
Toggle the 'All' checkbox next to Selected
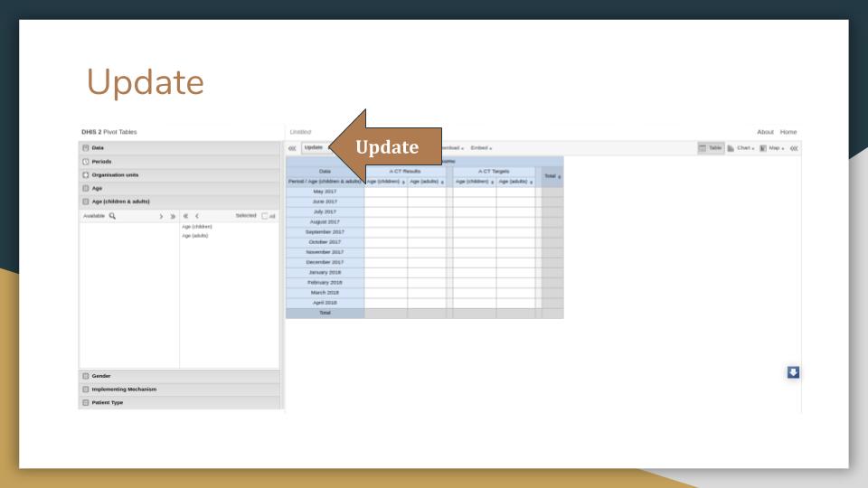tap(265, 216)
